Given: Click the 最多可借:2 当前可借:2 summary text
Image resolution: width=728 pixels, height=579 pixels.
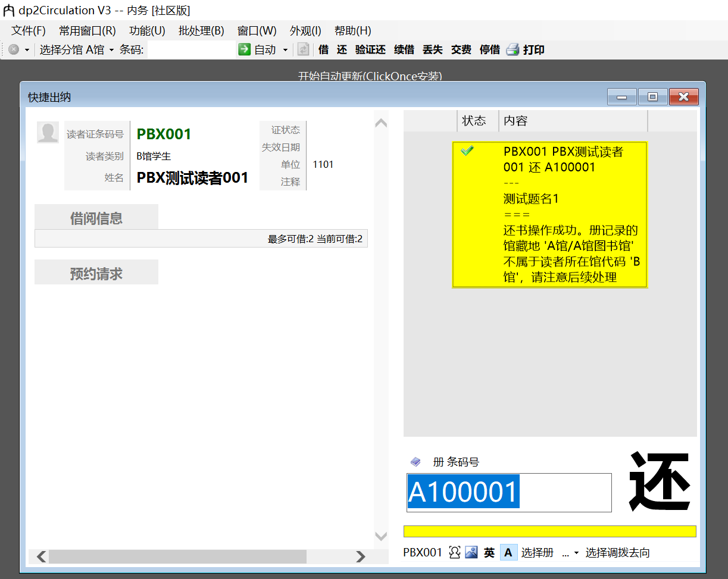Looking at the screenshot, I should (x=315, y=239).
